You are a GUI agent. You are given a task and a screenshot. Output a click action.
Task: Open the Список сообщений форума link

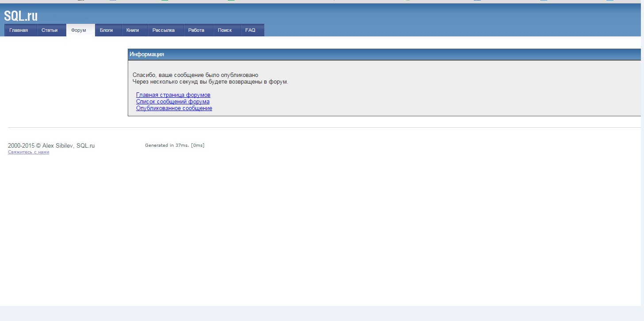[x=173, y=102]
